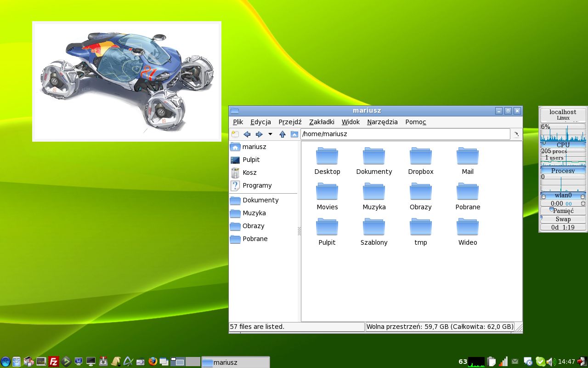
Task: Click the side pane splitter handle
Action: (x=300, y=231)
